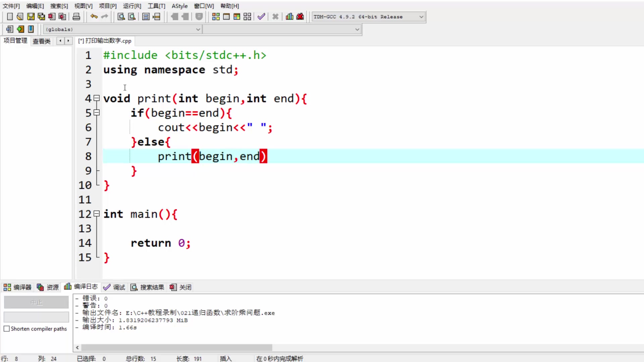Collapse the print function fold marker
Viewport: 644px width, 362px height.
click(97, 98)
